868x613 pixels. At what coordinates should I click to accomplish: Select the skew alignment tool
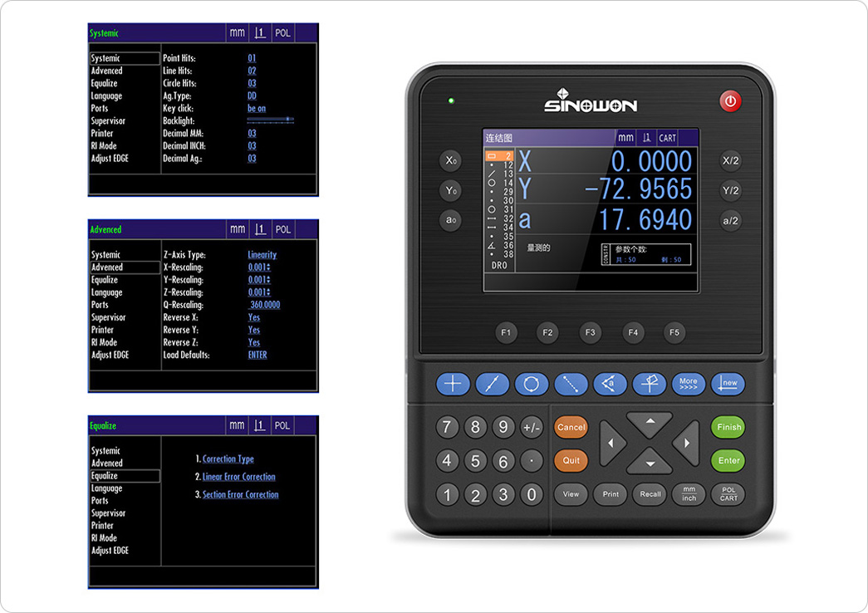pyautogui.click(x=650, y=384)
